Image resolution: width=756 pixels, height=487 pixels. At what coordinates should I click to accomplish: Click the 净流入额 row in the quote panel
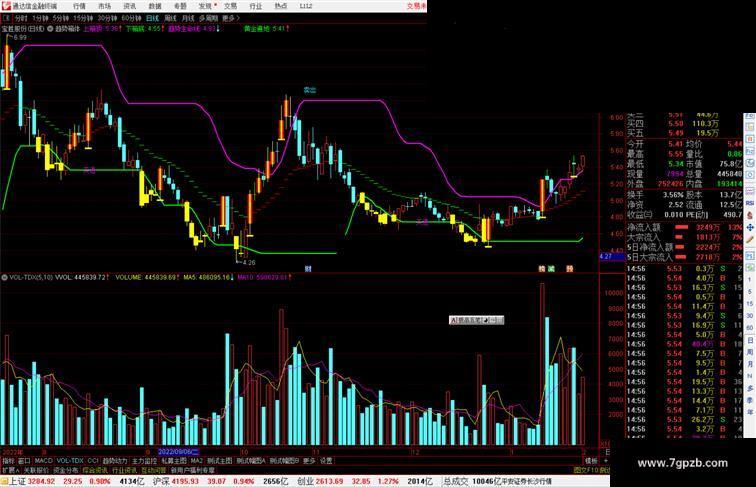tap(684, 227)
